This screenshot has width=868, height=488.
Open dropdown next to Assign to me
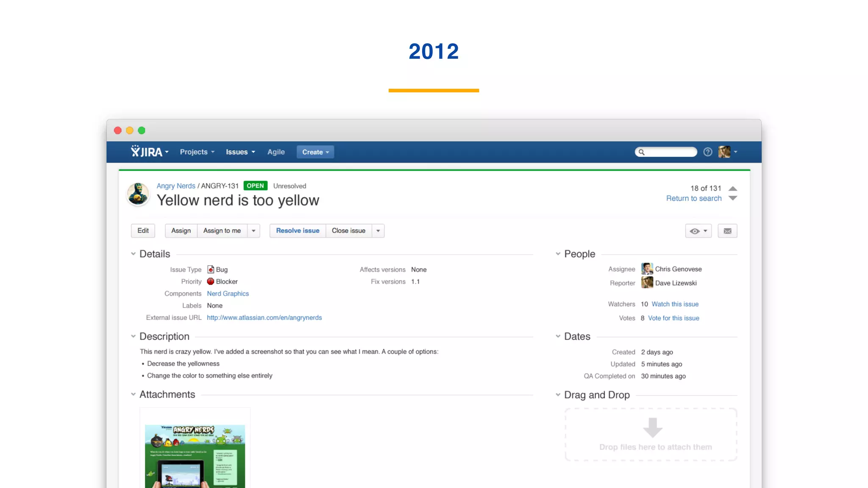click(253, 231)
